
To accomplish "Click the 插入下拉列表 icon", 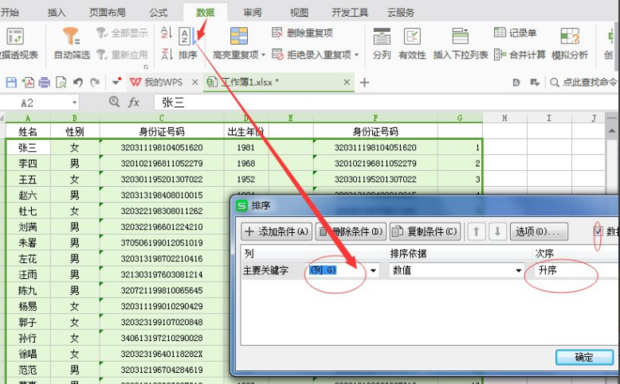I will coord(460,36).
